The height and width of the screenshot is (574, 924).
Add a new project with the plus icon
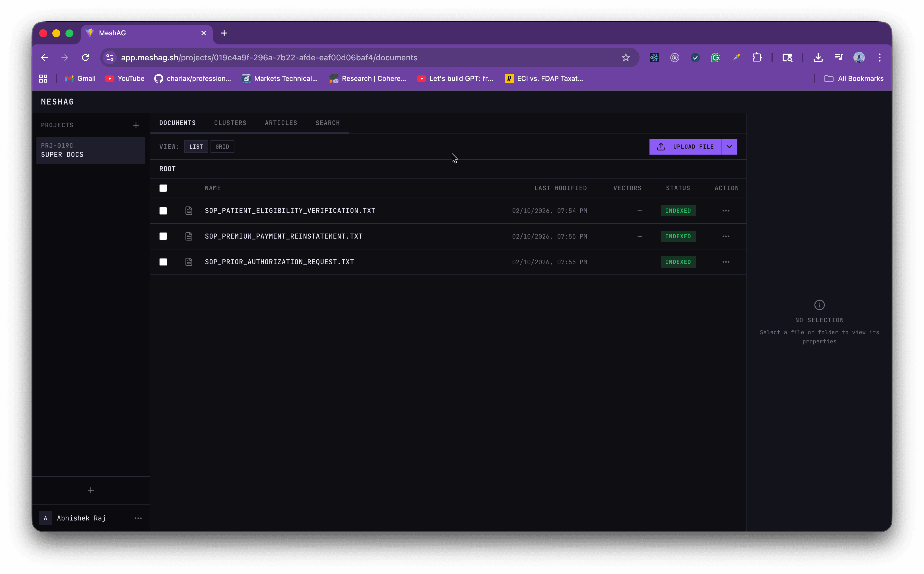136,125
